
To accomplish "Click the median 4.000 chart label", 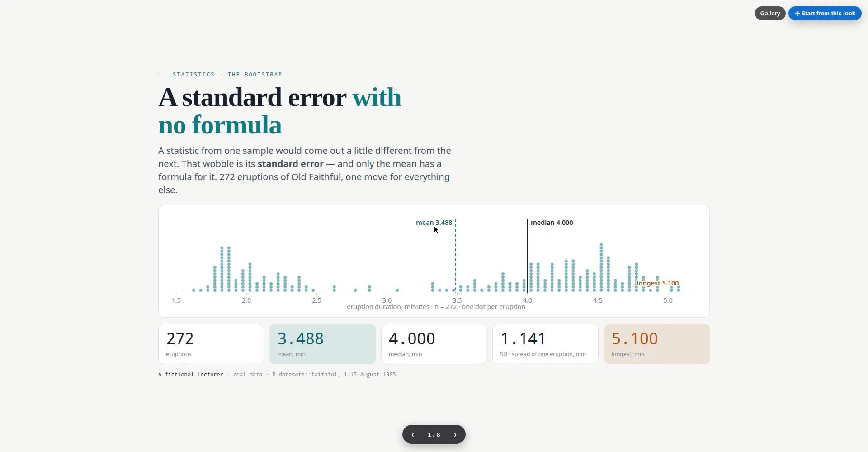I will click(x=552, y=223).
